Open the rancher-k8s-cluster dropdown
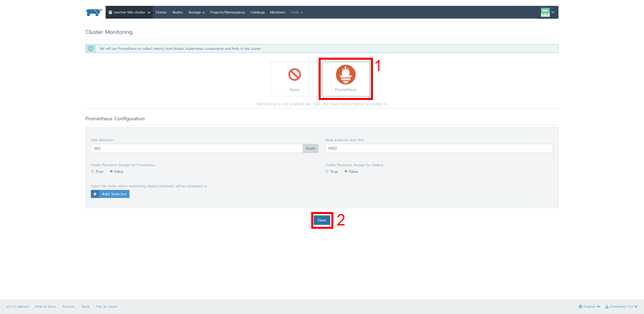 click(129, 12)
